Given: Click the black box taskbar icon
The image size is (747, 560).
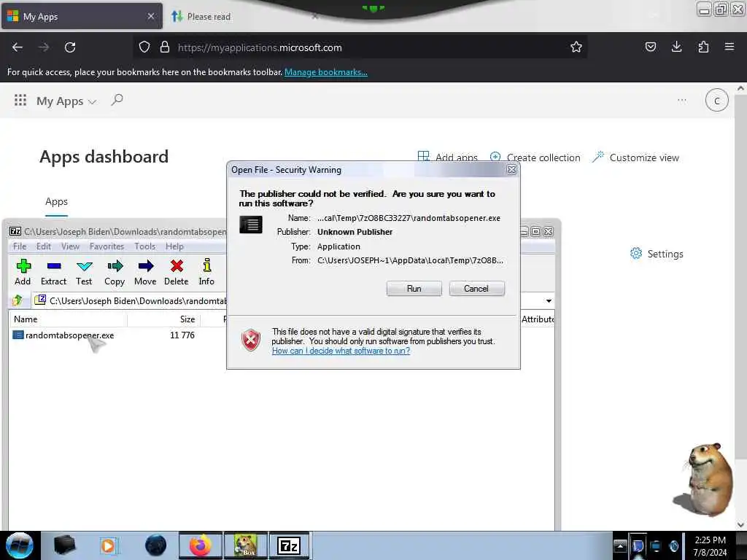Looking at the screenshot, I should point(64,545).
